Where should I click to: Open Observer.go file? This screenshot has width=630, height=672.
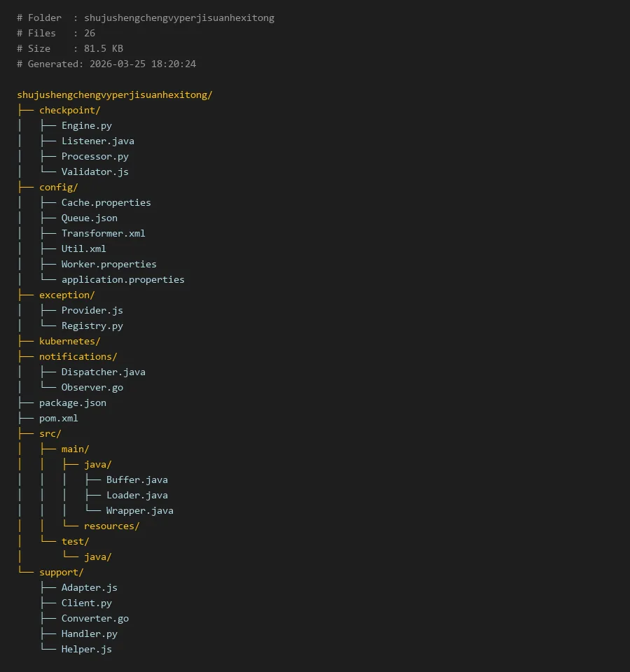(92, 387)
